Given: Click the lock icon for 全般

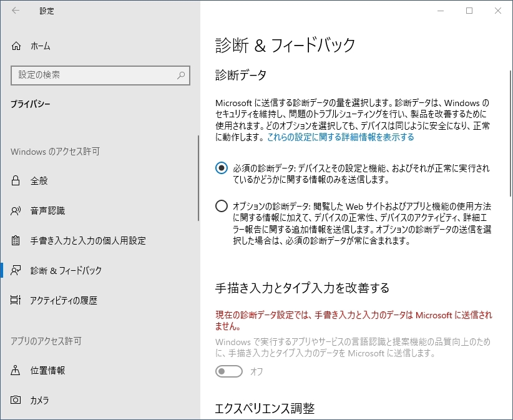Looking at the screenshot, I should [16, 180].
